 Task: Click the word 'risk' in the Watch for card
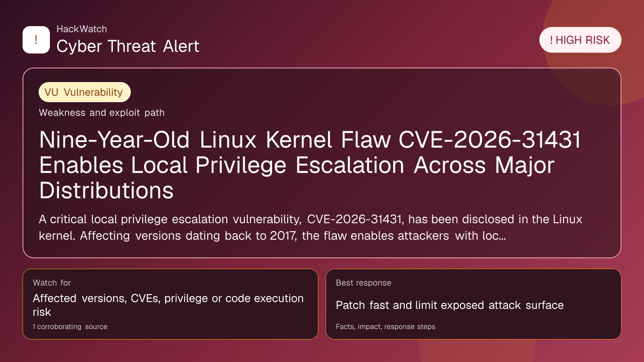(42, 312)
